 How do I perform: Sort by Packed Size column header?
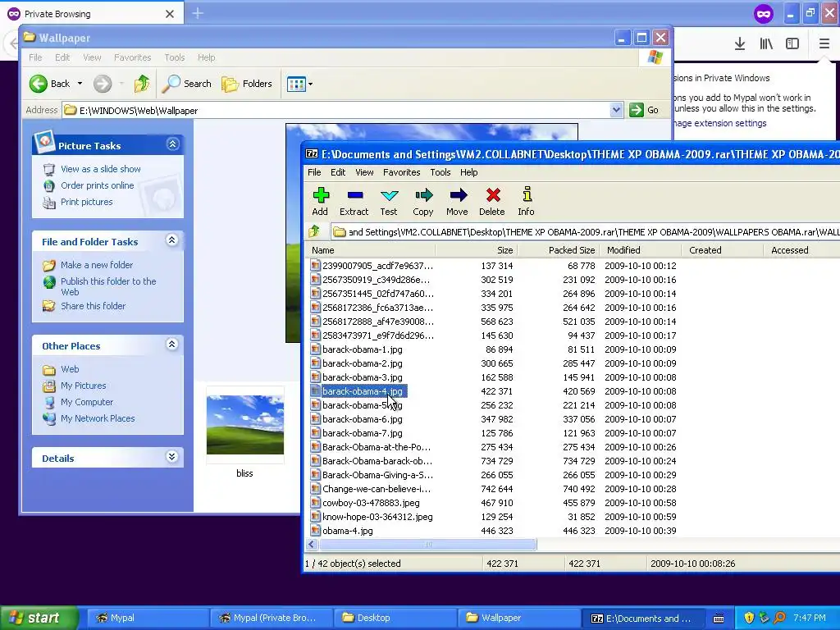(x=559, y=250)
